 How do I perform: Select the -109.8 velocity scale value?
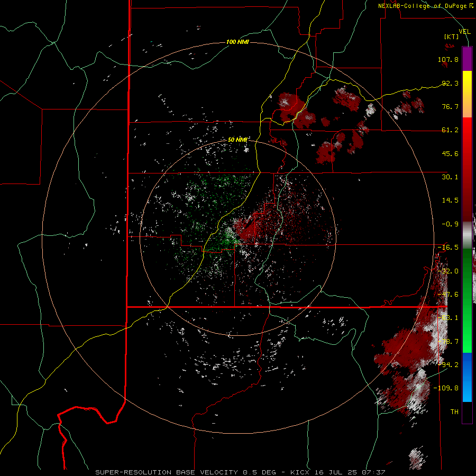(x=446, y=388)
